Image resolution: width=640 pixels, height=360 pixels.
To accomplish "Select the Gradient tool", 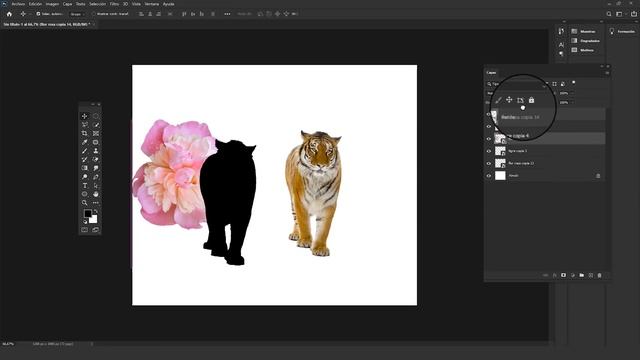I will tap(84, 168).
